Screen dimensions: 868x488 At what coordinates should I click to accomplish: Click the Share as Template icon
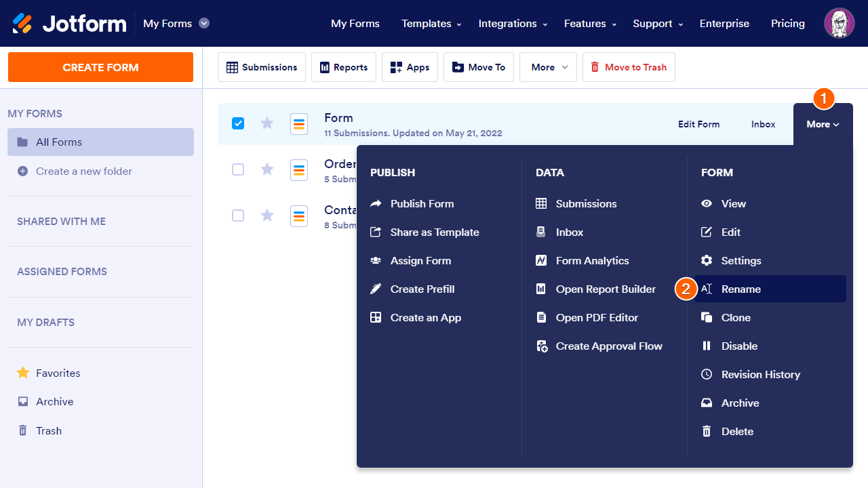(x=376, y=232)
